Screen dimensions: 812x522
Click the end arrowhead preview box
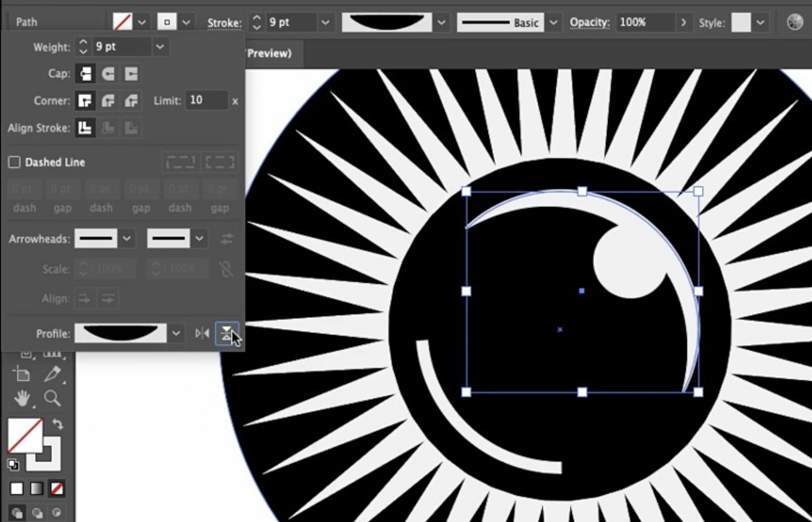[168, 238]
